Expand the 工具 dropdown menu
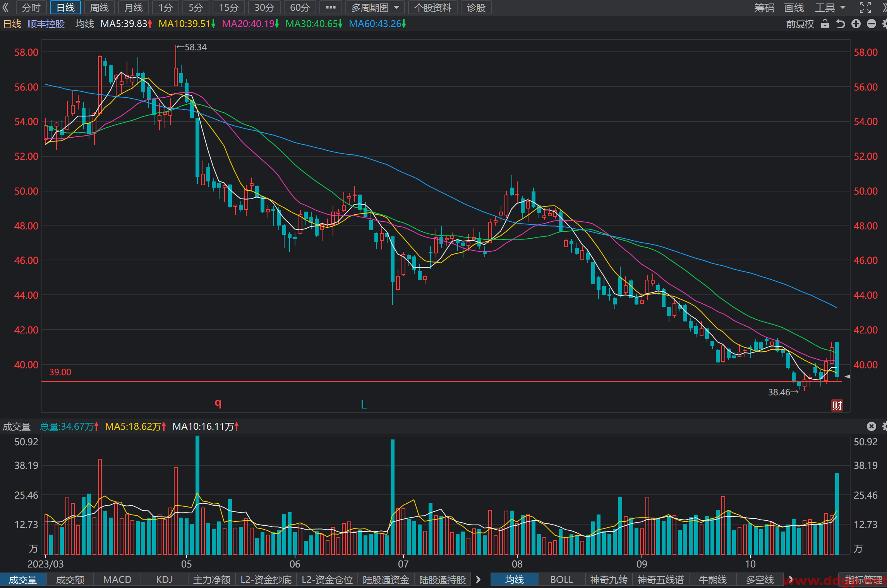887x588 pixels. click(x=830, y=7)
